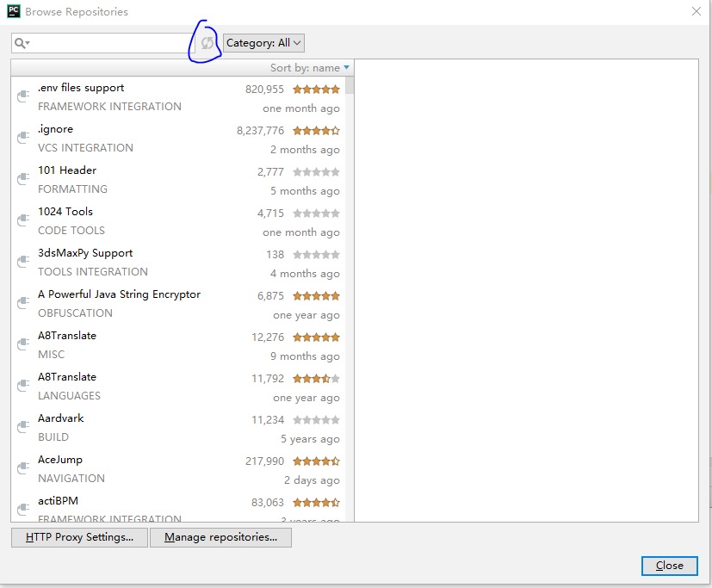This screenshot has width=712, height=588.
Task: Click the BUILD category label
Action: (53, 437)
